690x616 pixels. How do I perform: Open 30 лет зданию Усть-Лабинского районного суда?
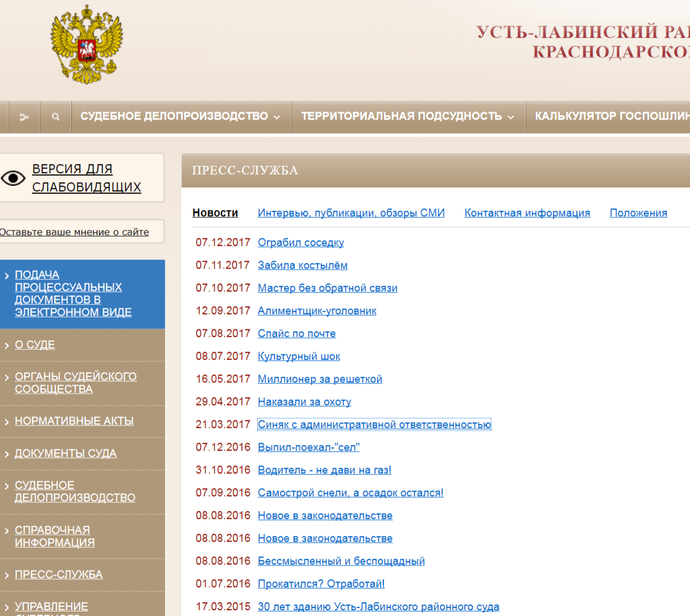[378, 606]
